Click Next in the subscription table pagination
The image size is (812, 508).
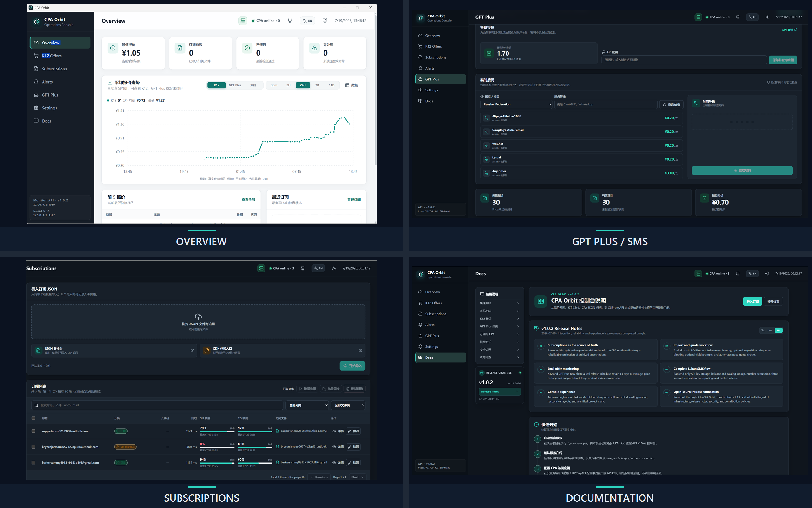[x=357, y=477]
